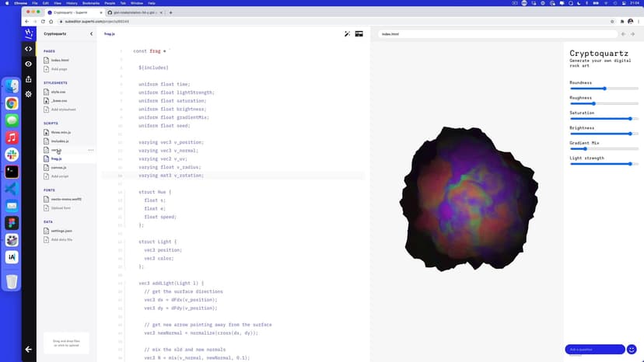Click the preview address field showing index.html
Image resolution: width=644 pixels, height=362 pixels.
point(498,34)
